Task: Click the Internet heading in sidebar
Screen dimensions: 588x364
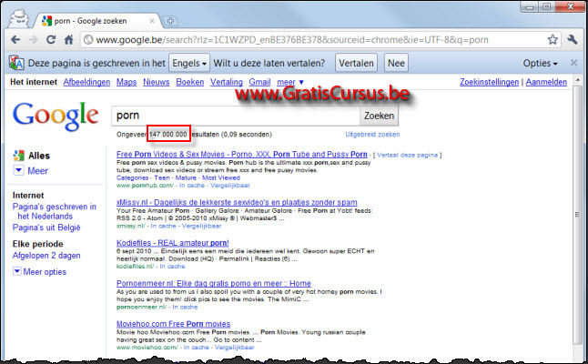Action: click(28, 196)
